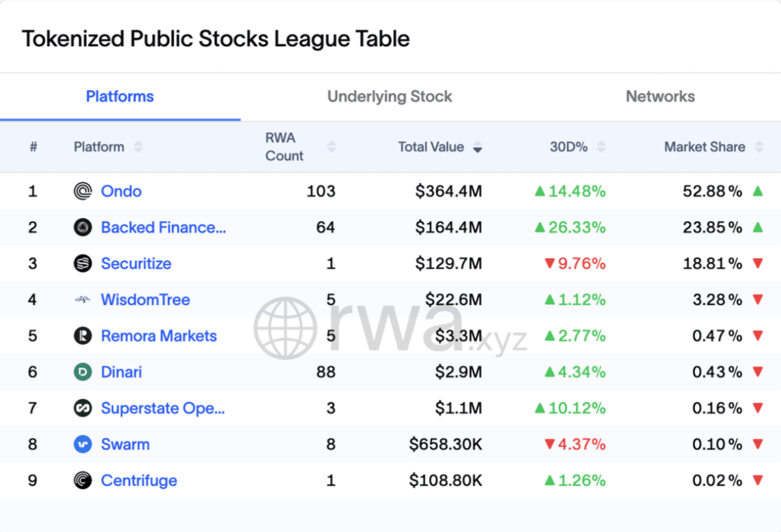Click the Securitize logo icon
781x532 pixels.
pos(83,263)
